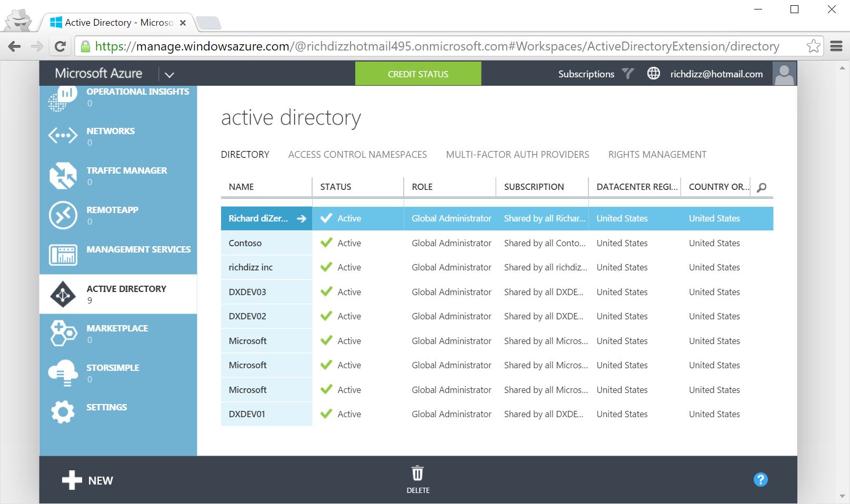Click Global Administrator in richdizz inc row
The height and width of the screenshot is (504, 850).
452,267
